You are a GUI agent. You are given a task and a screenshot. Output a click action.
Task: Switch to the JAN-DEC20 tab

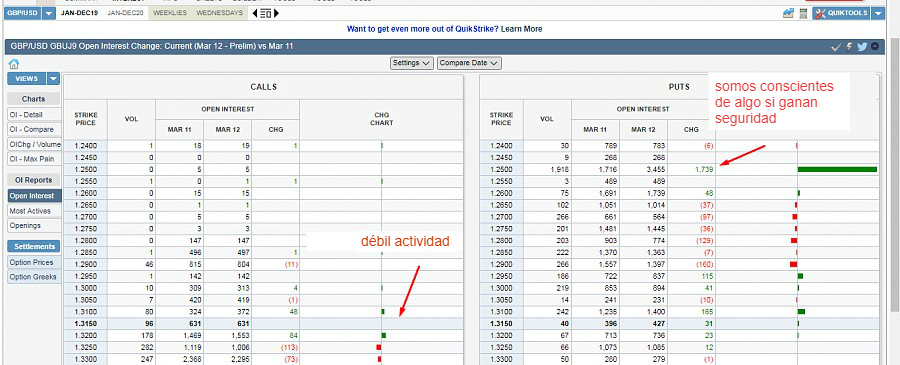[x=125, y=13]
